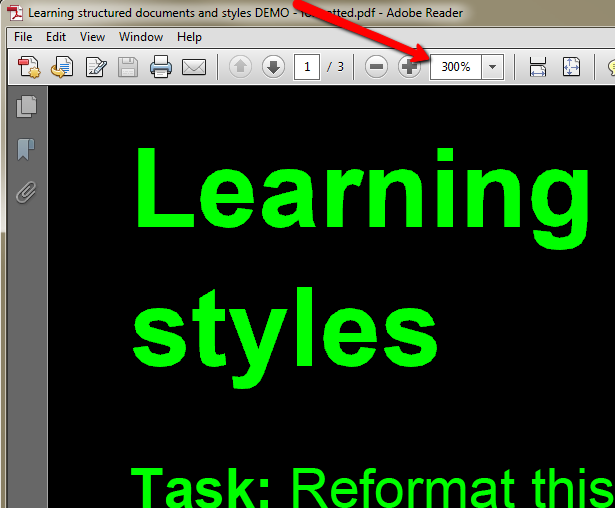Viewport: 615px width, 508px height.
Task: Click the Save floppy disk icon
Action: (128, 67)
